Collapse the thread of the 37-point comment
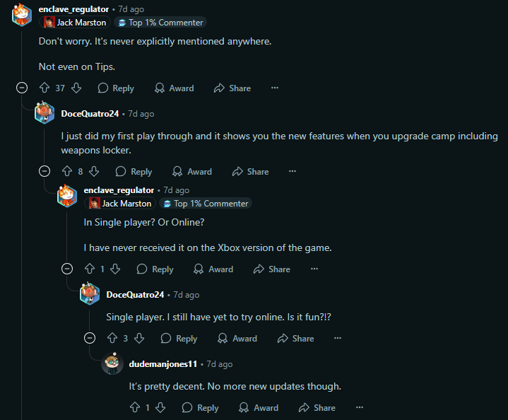This screenshot has height=420, width=508. pos(22,88)
